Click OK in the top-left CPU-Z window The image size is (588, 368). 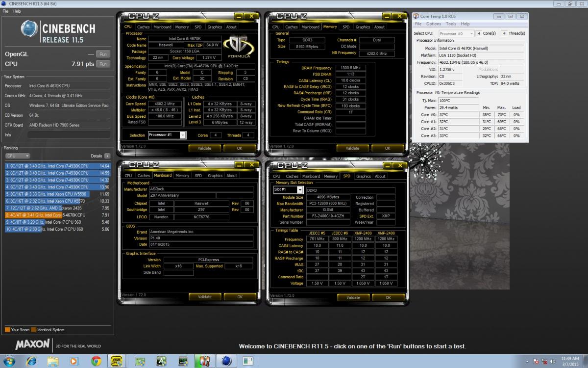[x=240, y=148]
